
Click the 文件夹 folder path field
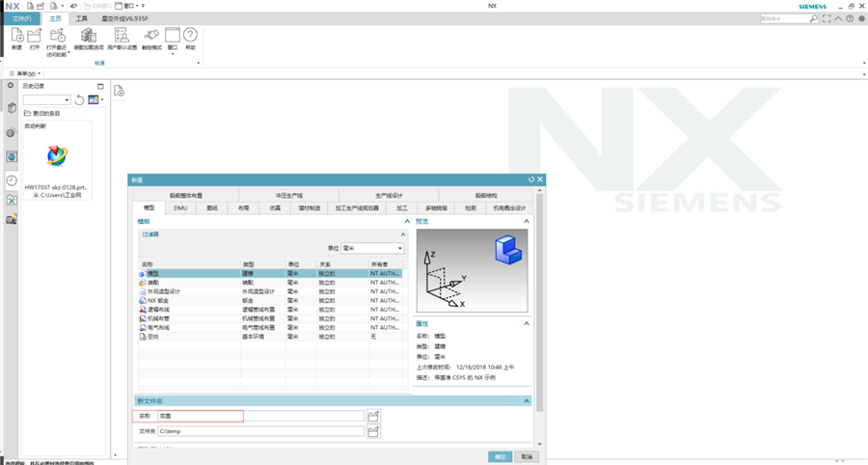(x=260, y=431)
